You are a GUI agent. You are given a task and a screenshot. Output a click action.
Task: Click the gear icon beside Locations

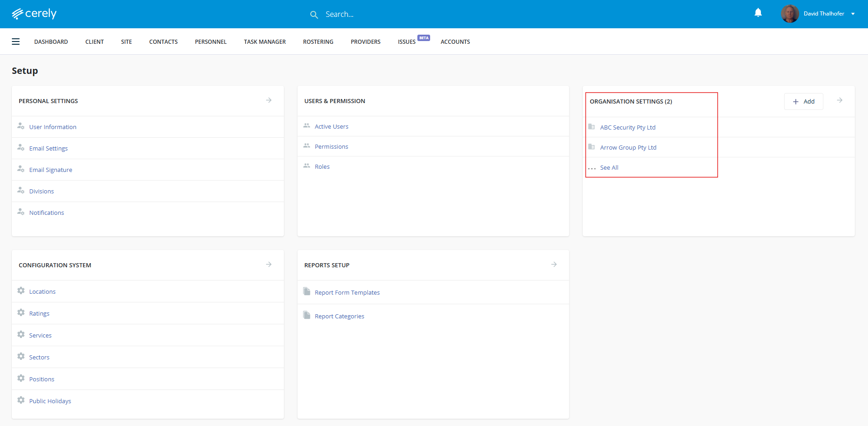pyautogui.click(x=21, y=291)
